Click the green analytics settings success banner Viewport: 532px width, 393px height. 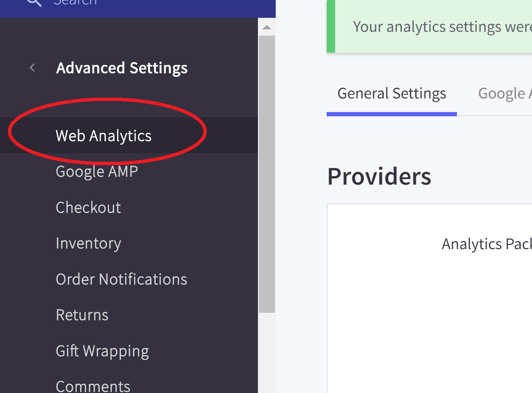(x=433, y=27)
